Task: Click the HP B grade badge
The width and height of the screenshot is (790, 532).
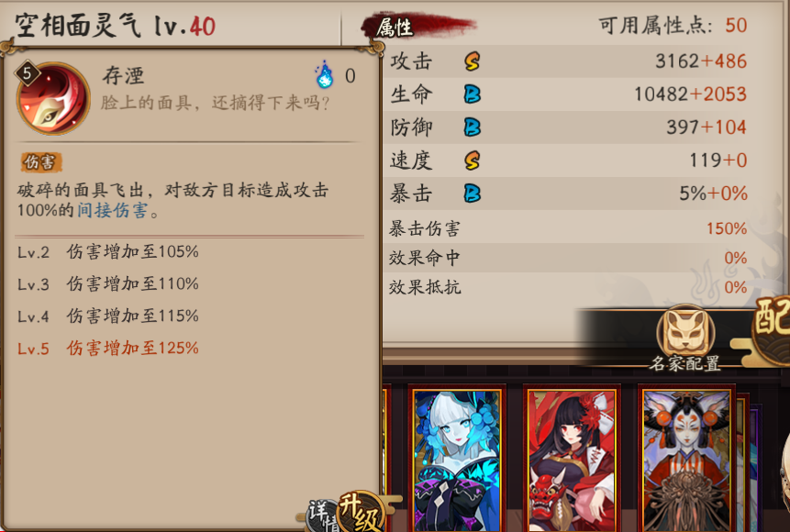Action: 473,94
